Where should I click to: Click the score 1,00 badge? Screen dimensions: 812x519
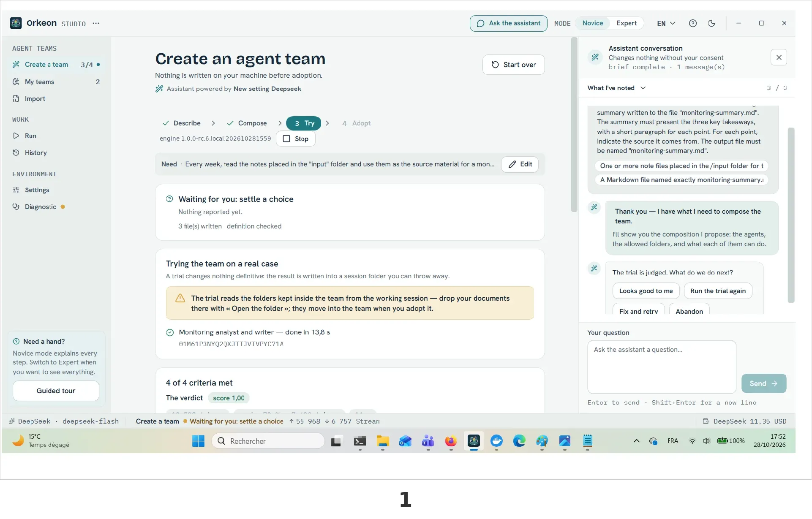point(229,398)
